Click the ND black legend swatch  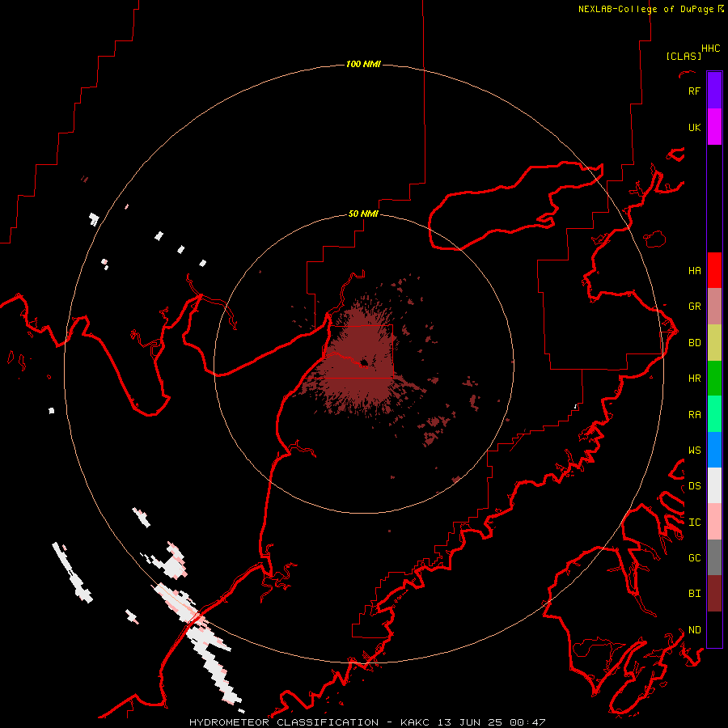pyautogui.click(x=714, y=629)
